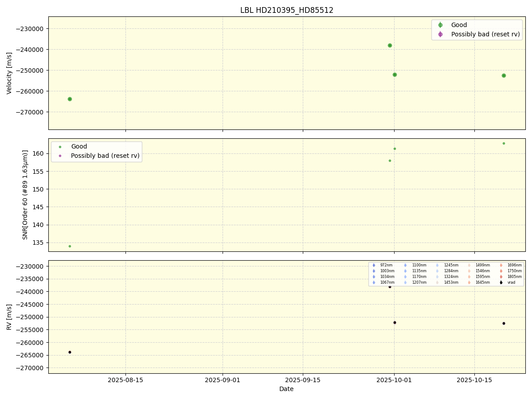The height and width of the screenshot is (399, 532).
Task: Select the August velocity point near -264000
Action: coord(70,99)
